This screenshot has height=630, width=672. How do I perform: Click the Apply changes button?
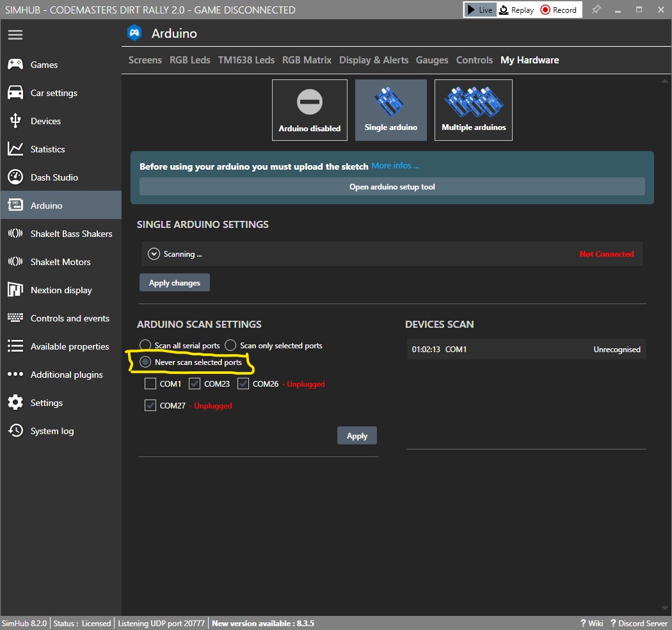175,282
